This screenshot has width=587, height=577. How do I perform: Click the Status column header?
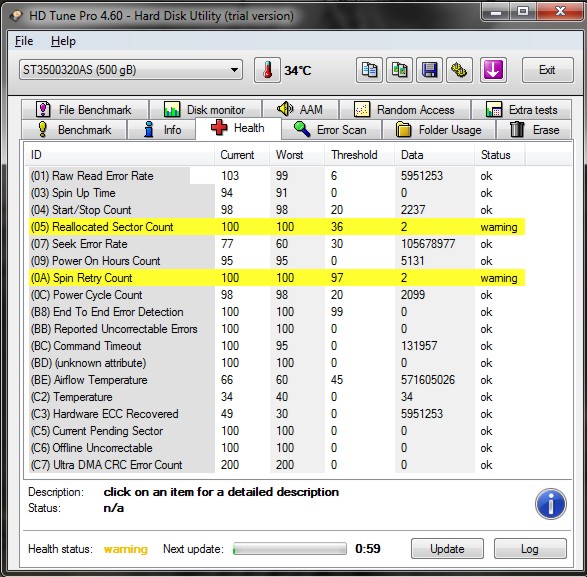500,155
